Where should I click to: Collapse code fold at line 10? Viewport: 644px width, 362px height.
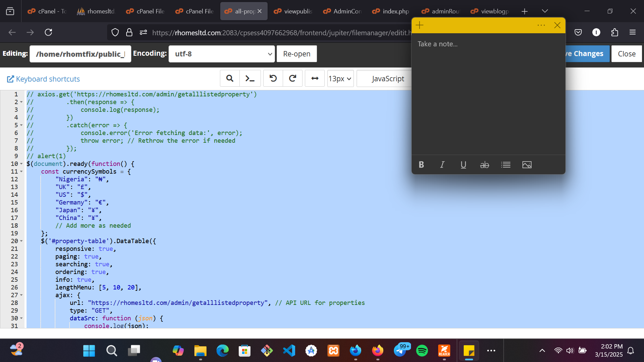coord(21,164)
